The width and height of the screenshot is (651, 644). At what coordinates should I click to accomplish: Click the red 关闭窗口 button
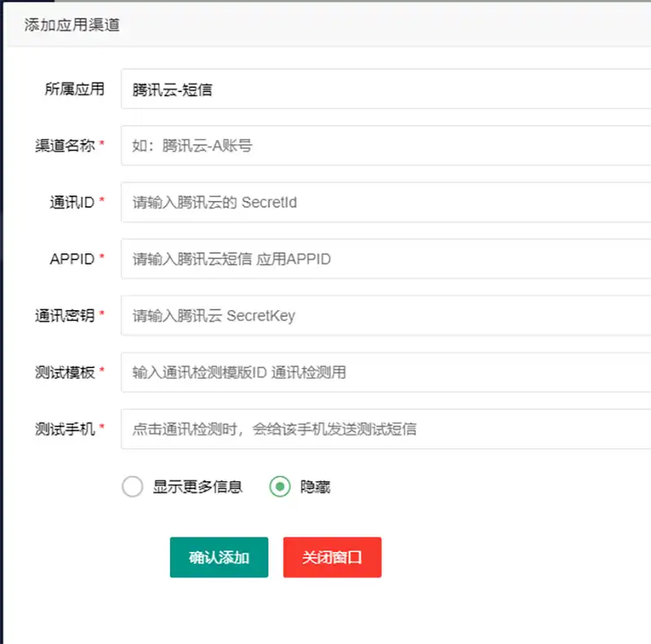[332, 558]
